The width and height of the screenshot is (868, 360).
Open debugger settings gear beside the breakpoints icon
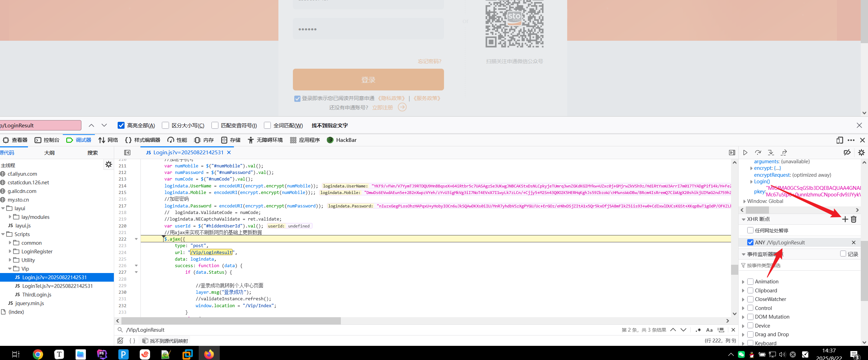(x=861, y=153)
